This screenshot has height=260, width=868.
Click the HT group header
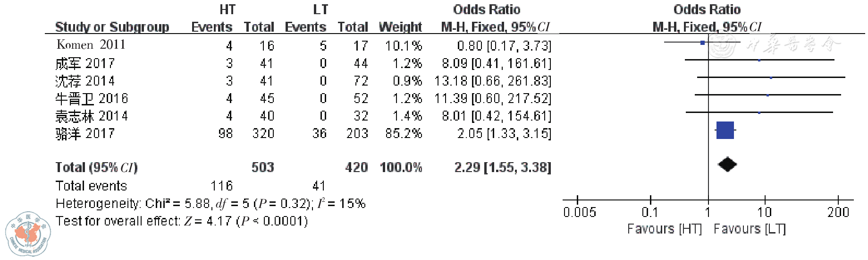228,9
